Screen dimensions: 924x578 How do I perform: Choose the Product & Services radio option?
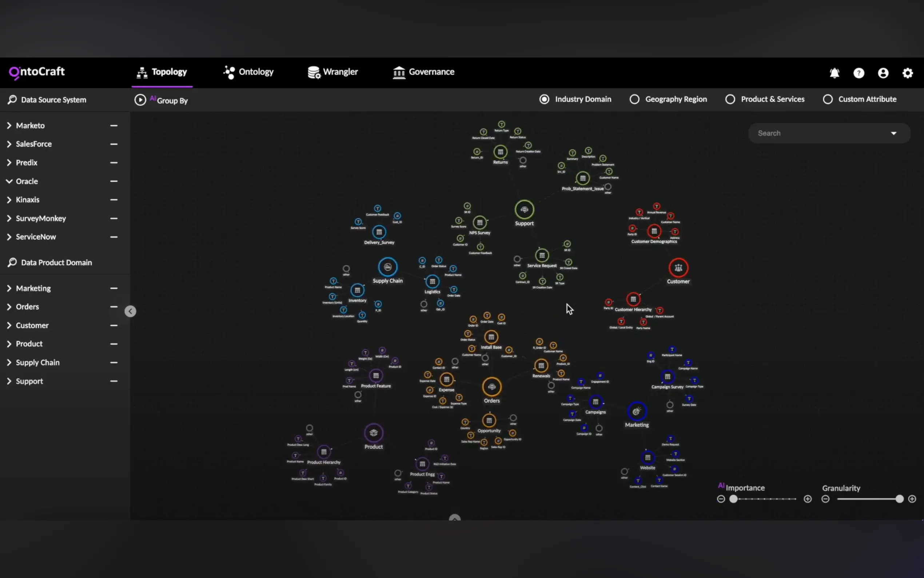point(730,99)
